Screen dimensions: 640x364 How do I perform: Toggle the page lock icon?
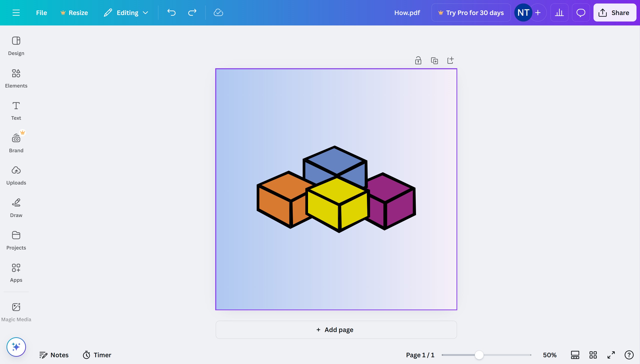[418, 60]
